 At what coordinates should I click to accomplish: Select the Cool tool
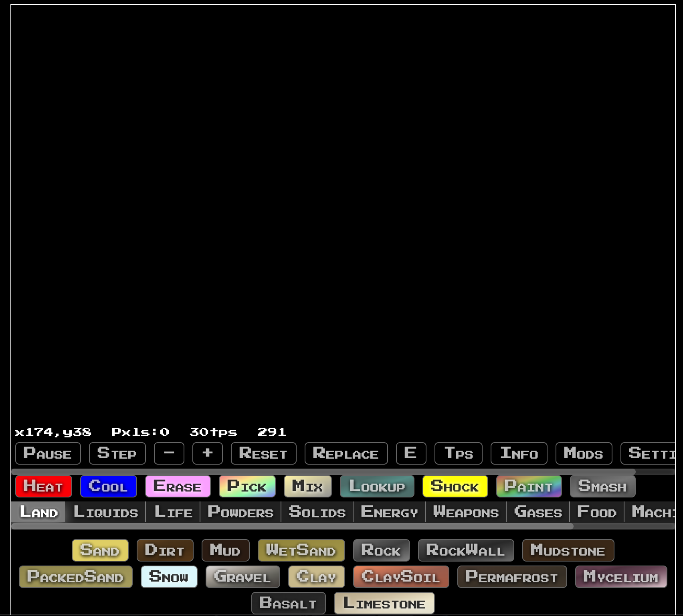click(x=108, y=486)
